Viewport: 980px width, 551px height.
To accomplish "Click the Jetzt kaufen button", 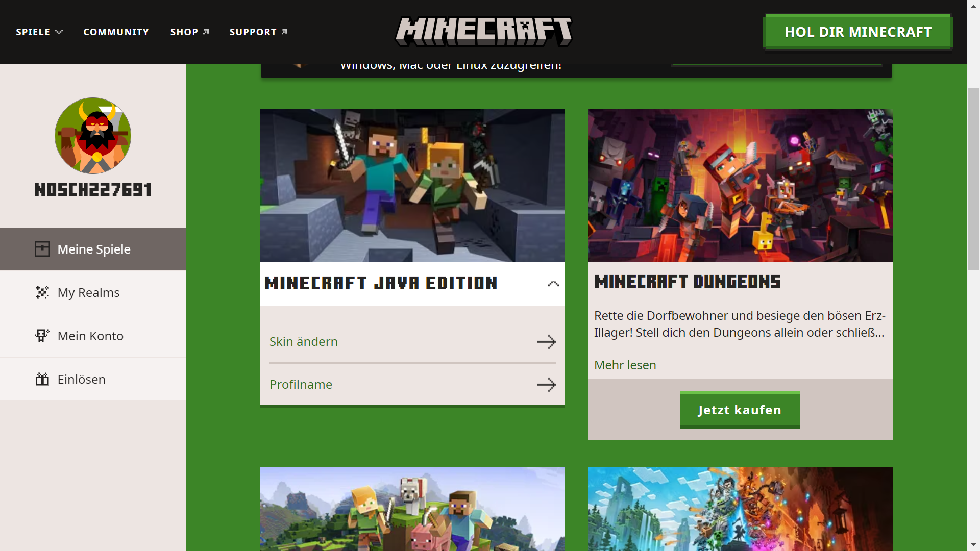I will point(740,410).
